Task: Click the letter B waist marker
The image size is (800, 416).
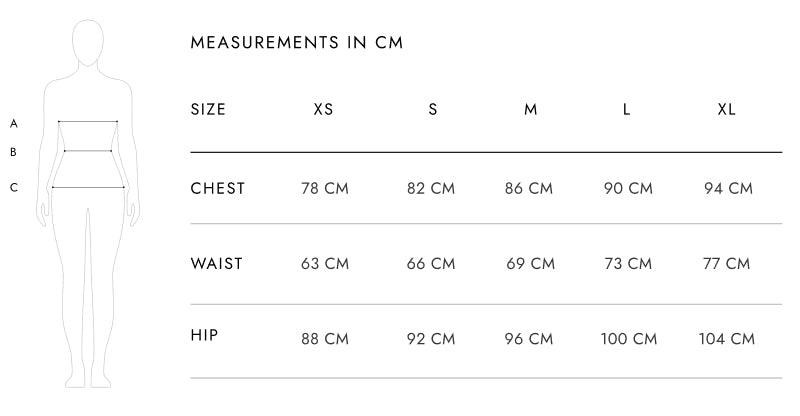Action: point(14,153)
